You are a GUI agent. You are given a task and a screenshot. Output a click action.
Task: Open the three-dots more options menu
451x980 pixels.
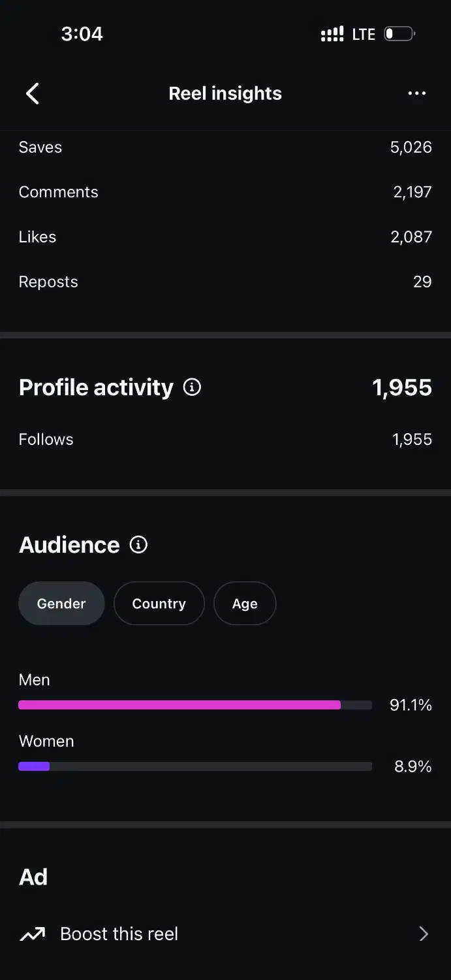416,93
